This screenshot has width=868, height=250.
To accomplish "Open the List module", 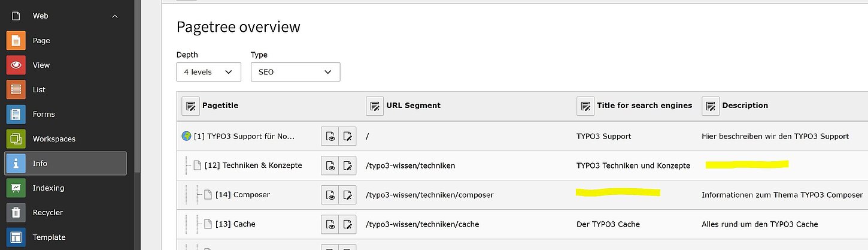I will pos(39,90).
